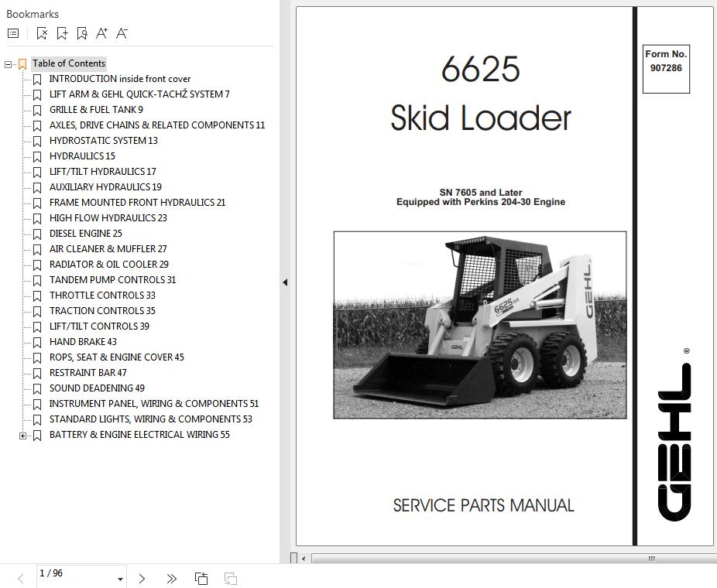
Task: Click the 'SN 7605 and Later' line
Action: tap(481, 193)
